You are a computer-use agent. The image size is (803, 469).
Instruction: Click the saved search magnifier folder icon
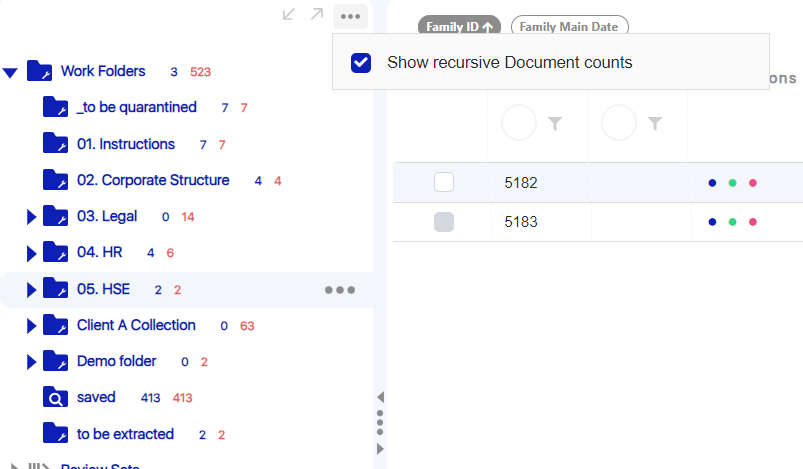[56, 398]
